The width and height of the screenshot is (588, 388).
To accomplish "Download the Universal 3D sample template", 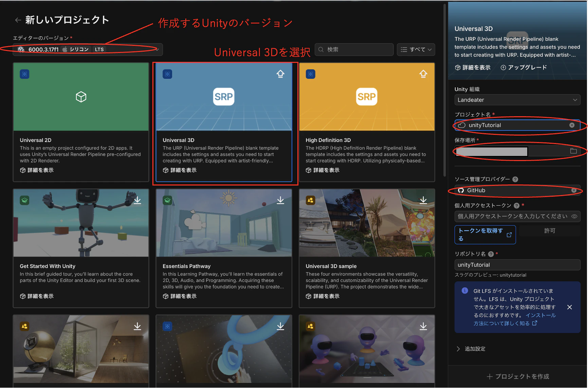I will [x=423, y=200].
